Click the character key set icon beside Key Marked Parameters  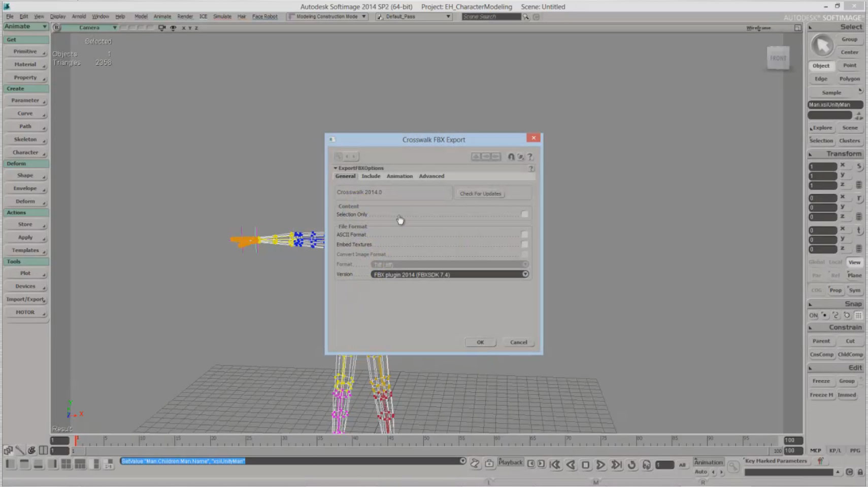tap(820, 461)
